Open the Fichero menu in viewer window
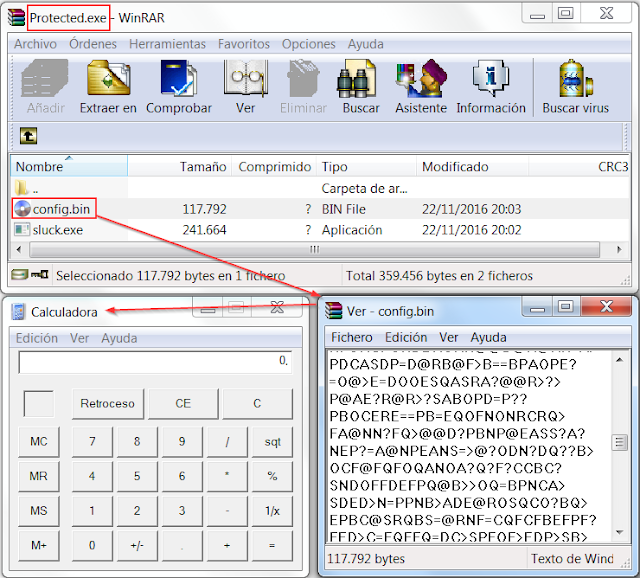The image size is (640, 578). 351,338
